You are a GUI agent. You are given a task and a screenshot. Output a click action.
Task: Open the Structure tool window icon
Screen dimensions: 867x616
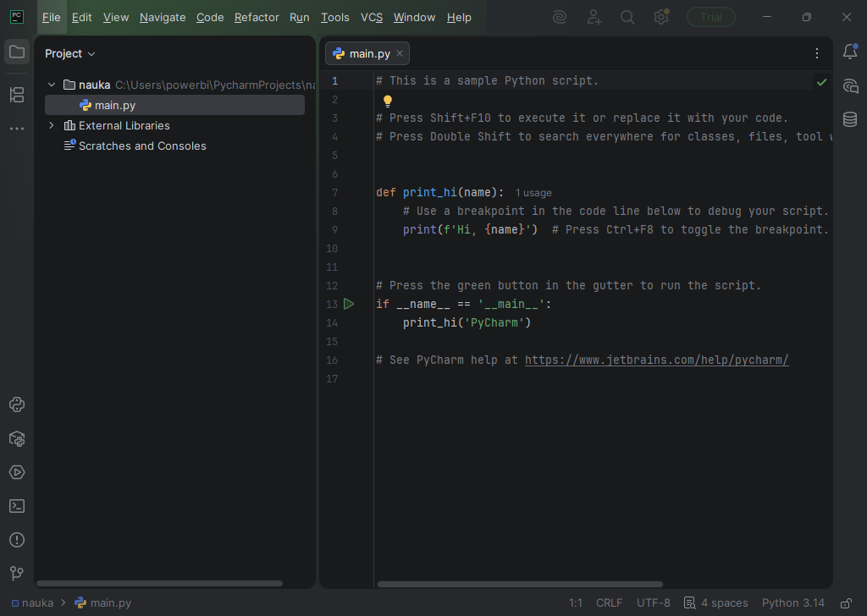coord(17,95)
